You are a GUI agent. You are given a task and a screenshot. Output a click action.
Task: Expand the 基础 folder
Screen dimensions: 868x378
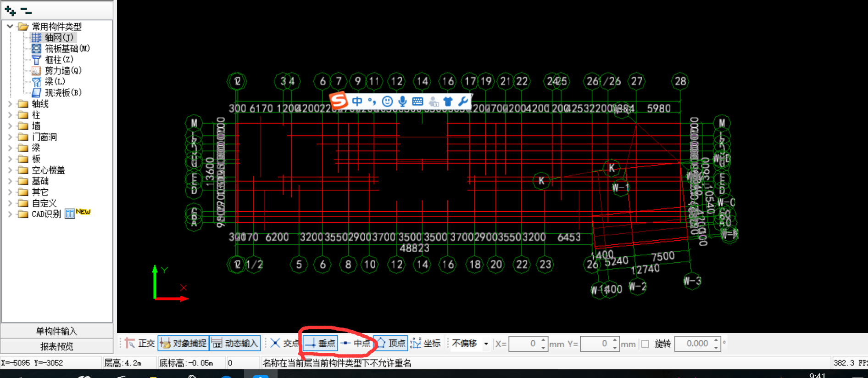(x=10, y=181)
